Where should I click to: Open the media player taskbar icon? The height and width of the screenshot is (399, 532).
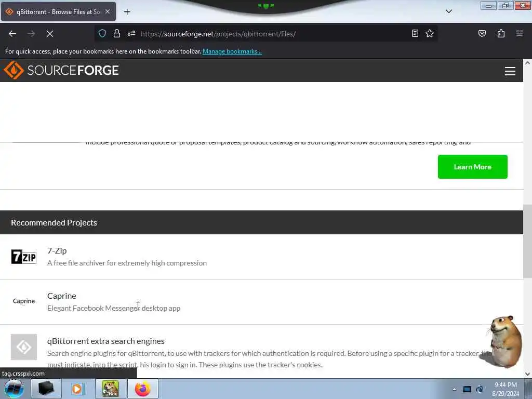tap(77, 389)
